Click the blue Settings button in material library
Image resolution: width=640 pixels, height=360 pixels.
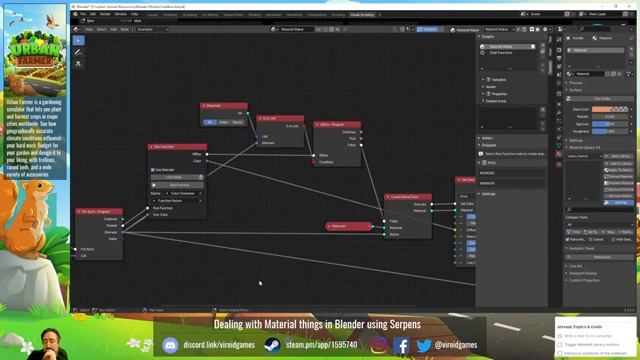(619, 202)
